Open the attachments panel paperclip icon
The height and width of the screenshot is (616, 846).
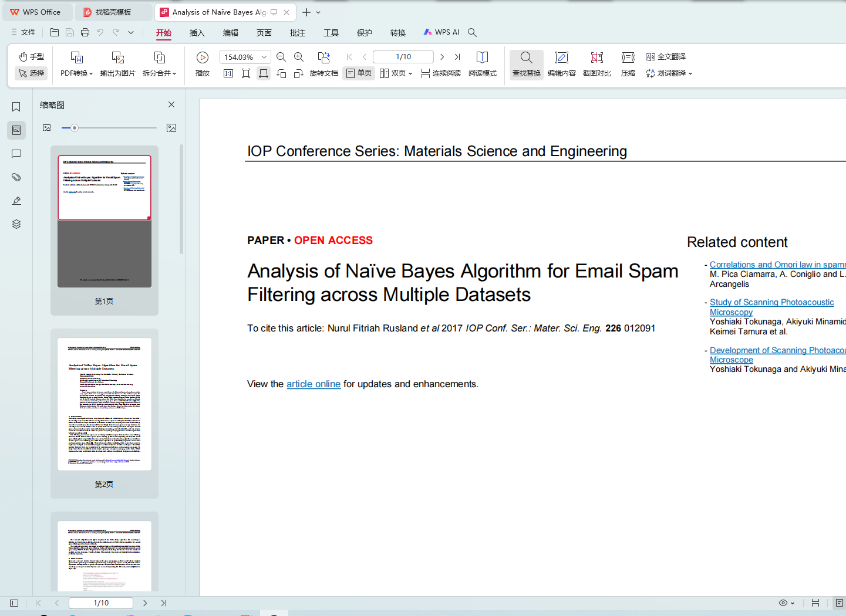pyautogui.click(x=16, y=177)
